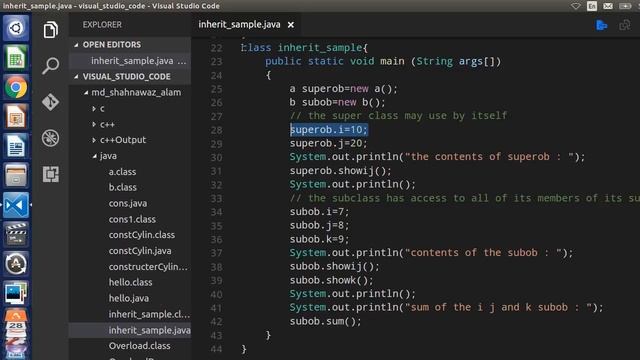Open LibreOffice Writer from dock
This screenshot has width=640, height=360.
coord(16,146)
